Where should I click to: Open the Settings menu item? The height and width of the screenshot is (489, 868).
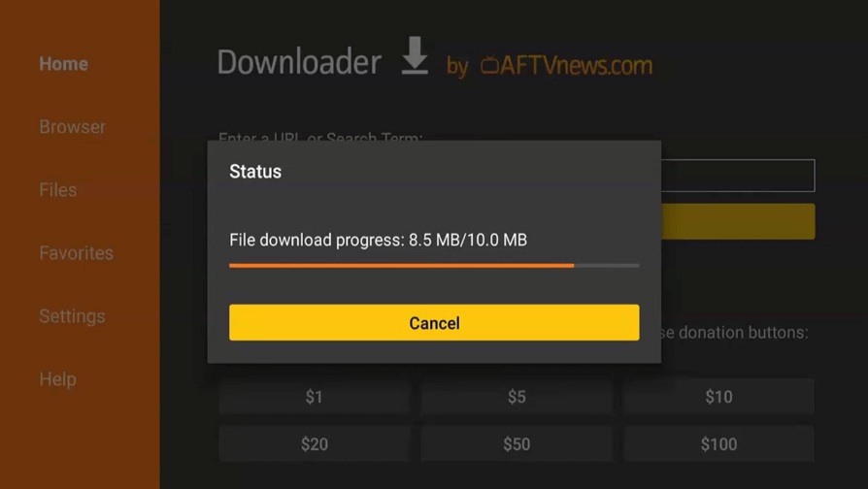pos(72,316)
